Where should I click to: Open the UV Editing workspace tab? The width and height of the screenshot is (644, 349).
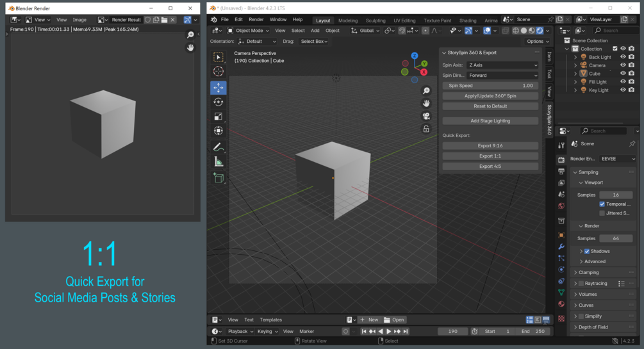pos(404,20)
